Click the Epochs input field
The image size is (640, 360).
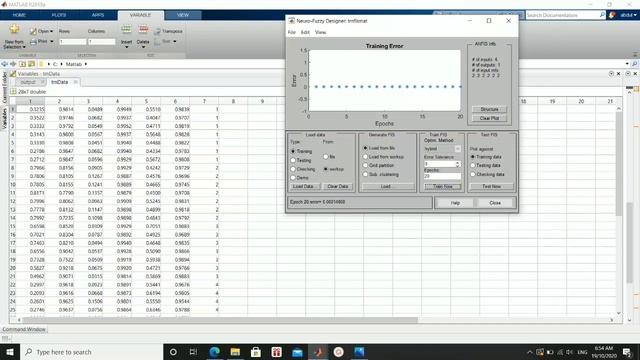[442, 176]
